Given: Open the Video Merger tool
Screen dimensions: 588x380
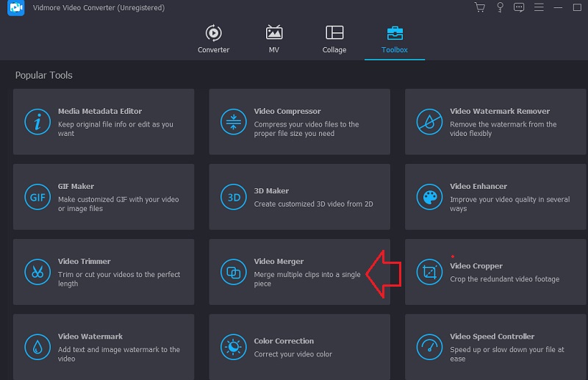Looking at the screenshot, I should tap(299, 272).
